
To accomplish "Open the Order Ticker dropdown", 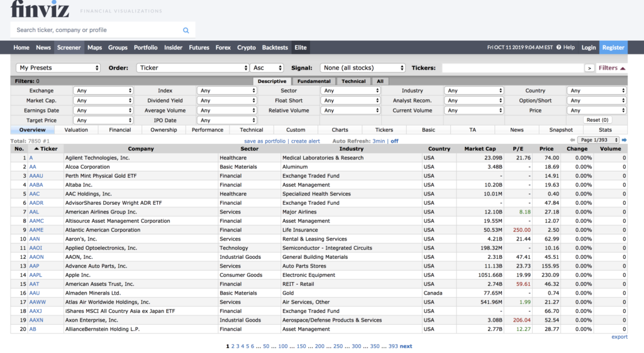I will (192, 68).
